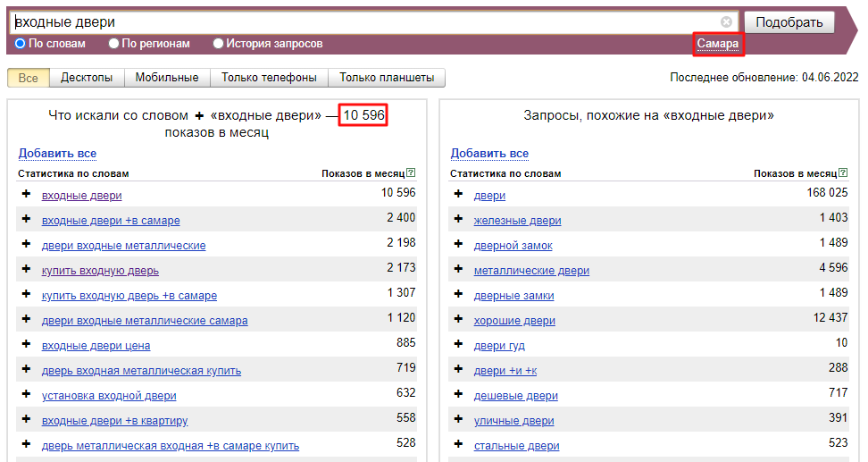
Task: Switch to the 'Мобильные' tab
Action: click(x=167, y=78)
